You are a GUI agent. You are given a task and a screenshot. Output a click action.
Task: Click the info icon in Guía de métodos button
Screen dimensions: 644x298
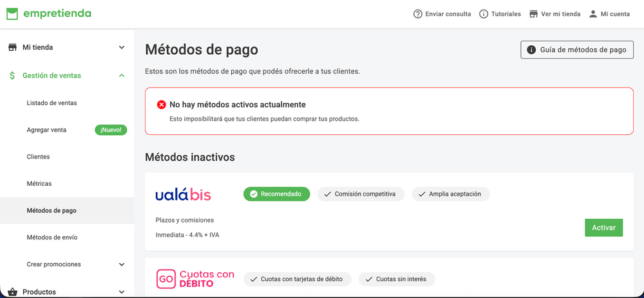(531, 50)
